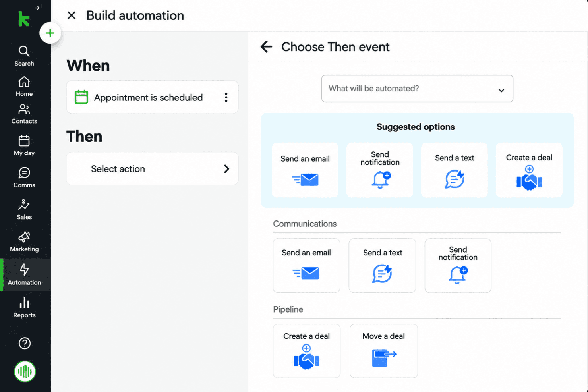Select Send an email under Communications

[306, 266]
